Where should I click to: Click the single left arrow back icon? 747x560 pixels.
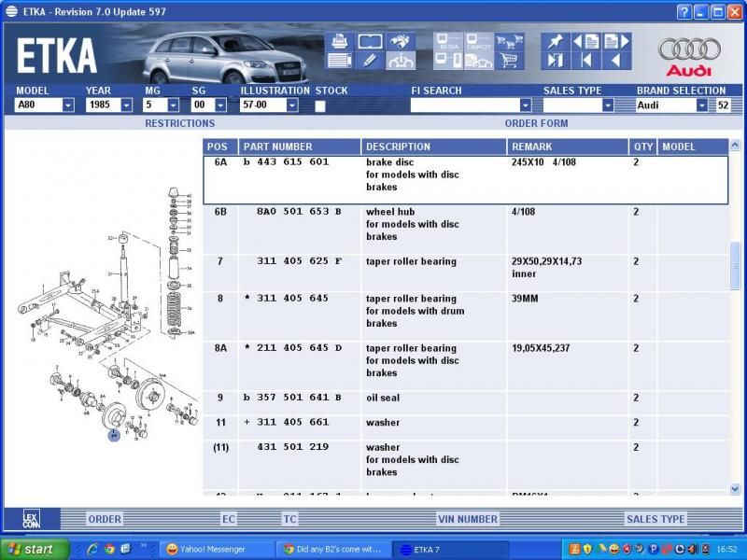click(617, 61)
